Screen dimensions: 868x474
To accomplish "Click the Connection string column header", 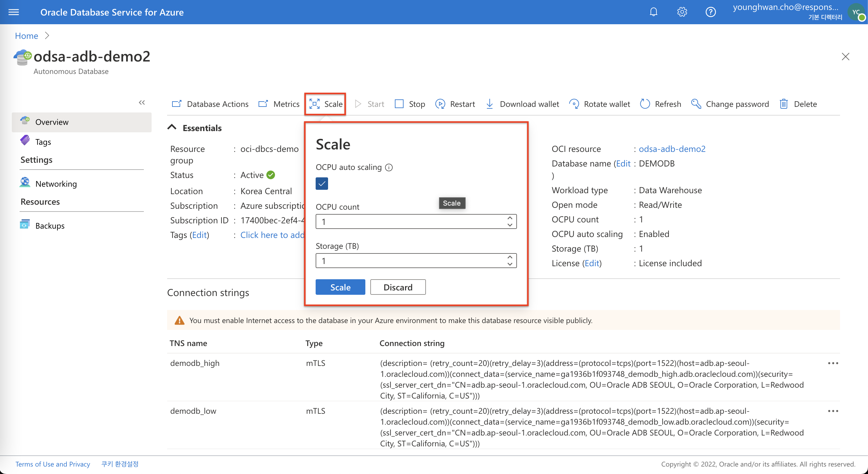I will pyautogui.click(x=412, y=343).
